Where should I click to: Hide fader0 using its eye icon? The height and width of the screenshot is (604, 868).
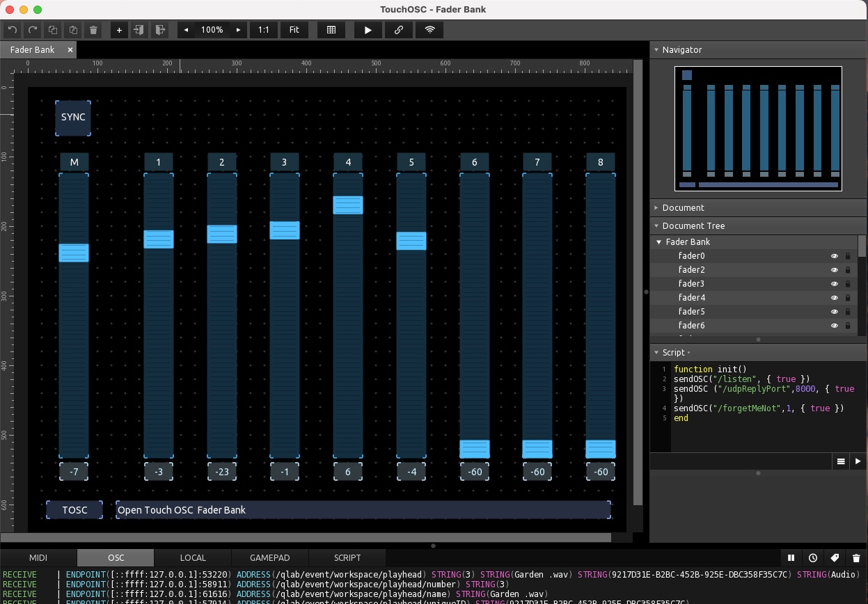pos(834,256)
